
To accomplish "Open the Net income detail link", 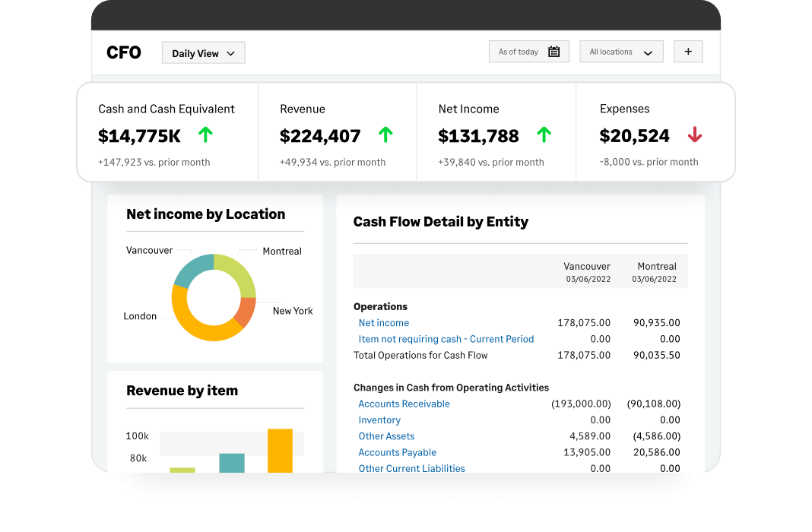I will tap(383, 322).
